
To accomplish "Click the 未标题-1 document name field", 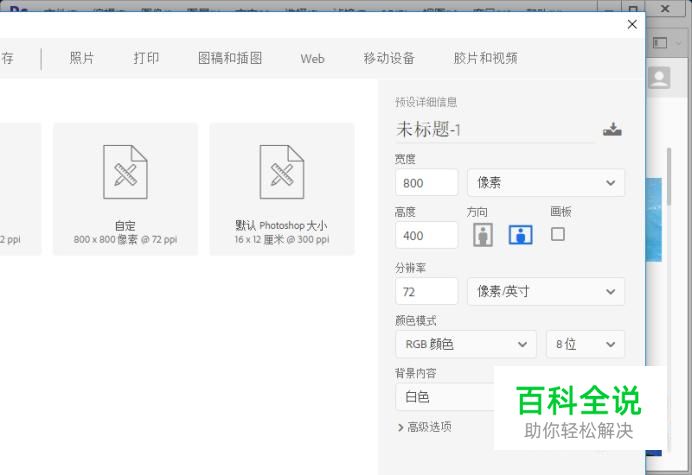I will pyautogui.click(x=495, y=130).
